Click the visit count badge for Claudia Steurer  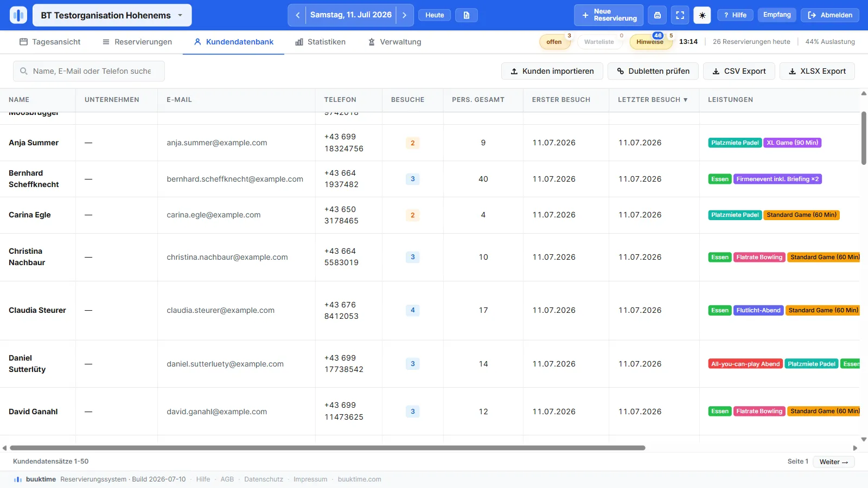coord(413,310)
